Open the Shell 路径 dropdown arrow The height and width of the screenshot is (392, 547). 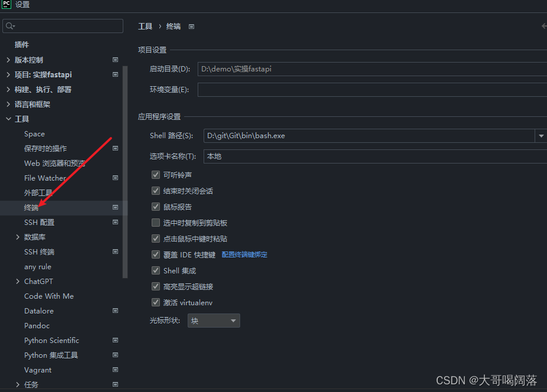tap(541, 136)
